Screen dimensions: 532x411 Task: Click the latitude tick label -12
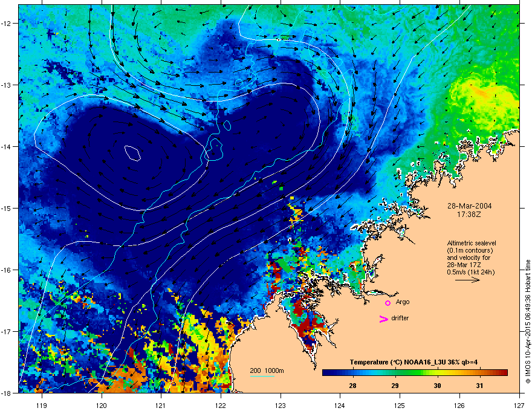(7, 23)
